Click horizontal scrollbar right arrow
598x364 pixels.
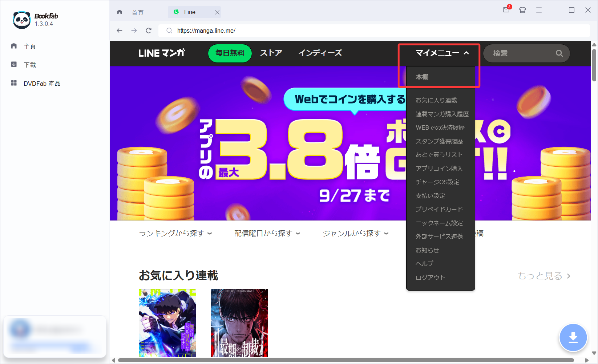(x=587, y=360)
